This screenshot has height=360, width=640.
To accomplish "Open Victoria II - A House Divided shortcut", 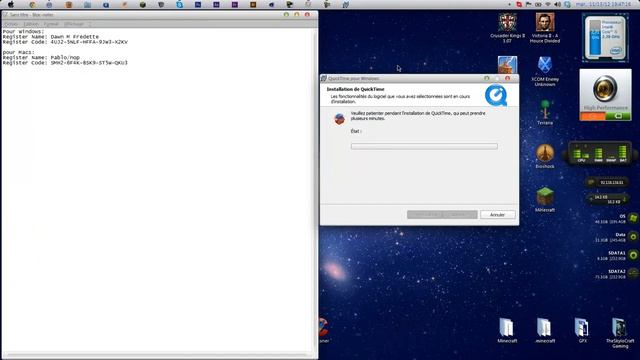I will tap(545, 28).
